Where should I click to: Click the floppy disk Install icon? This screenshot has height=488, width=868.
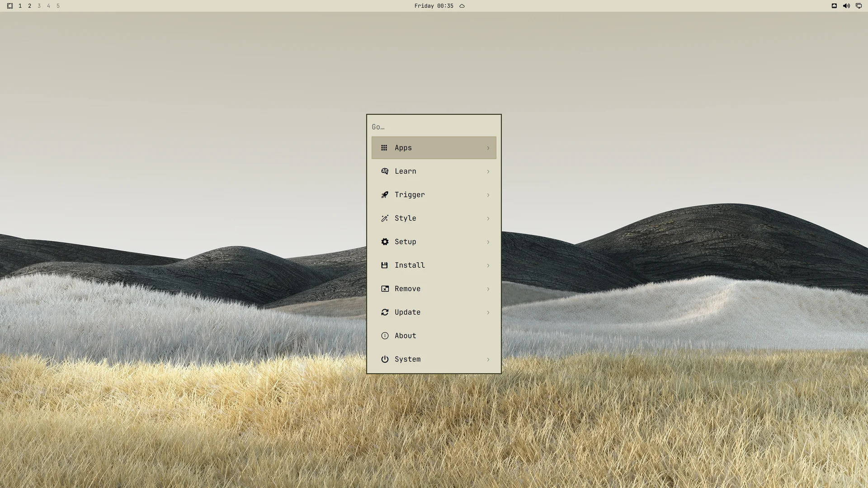click(384, 265)
